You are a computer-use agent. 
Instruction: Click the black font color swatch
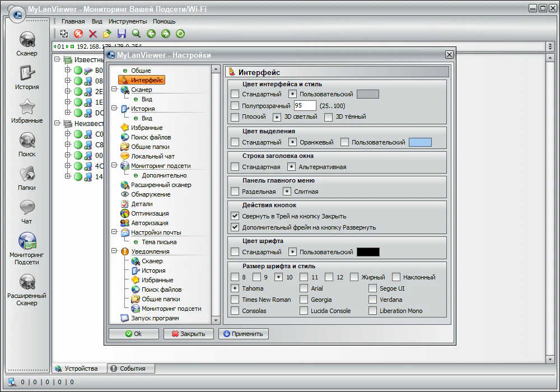point(368,252)
